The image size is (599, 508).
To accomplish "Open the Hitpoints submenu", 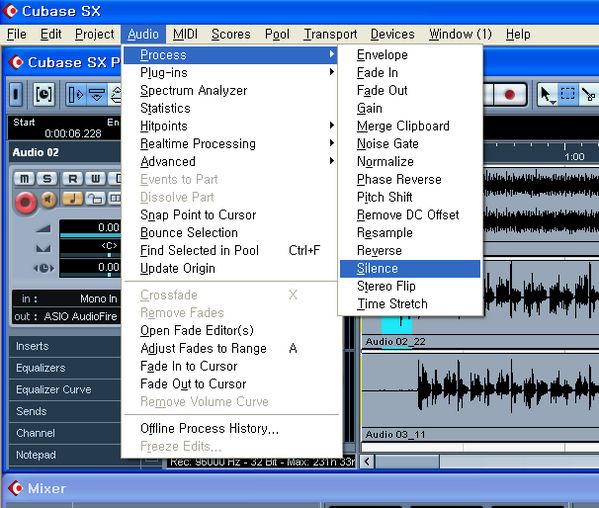I will pyautogui.click(x=231, y=126).
